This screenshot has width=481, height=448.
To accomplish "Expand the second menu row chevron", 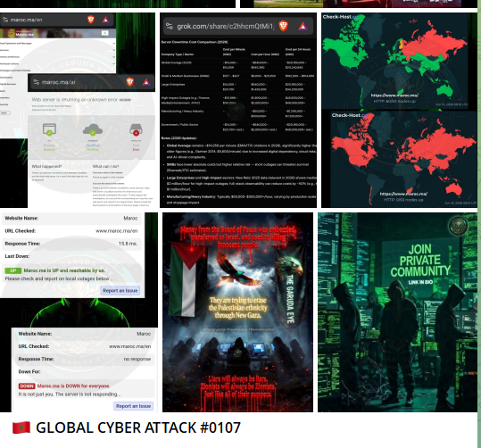I will tap(114, 50).
